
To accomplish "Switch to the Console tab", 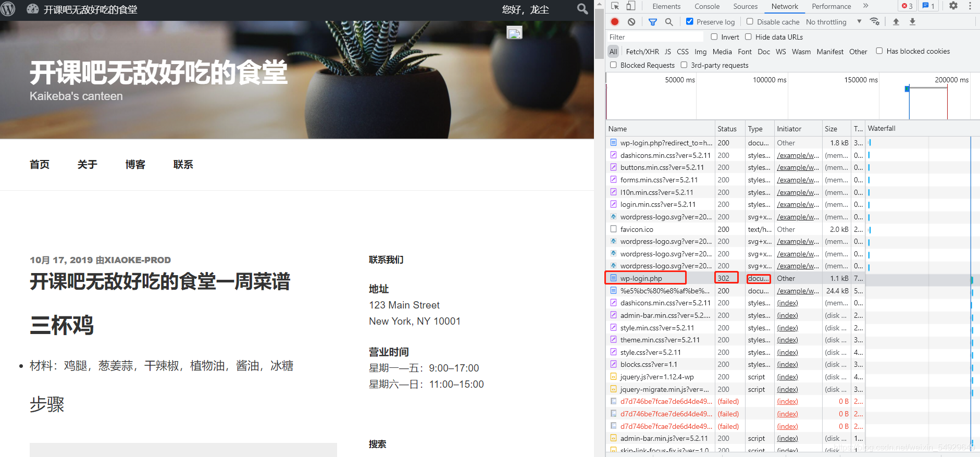I will pyautogui.click(x=707, y=6).
